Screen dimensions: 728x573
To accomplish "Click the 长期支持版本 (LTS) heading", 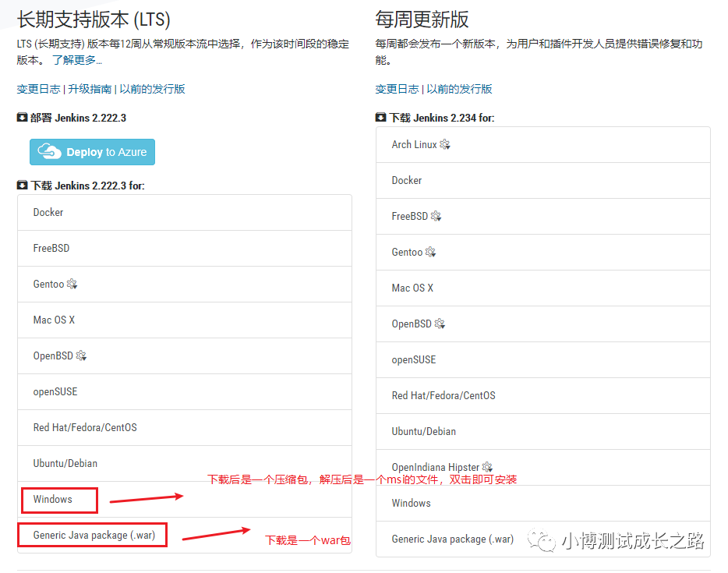I will [x=94, y=19].
